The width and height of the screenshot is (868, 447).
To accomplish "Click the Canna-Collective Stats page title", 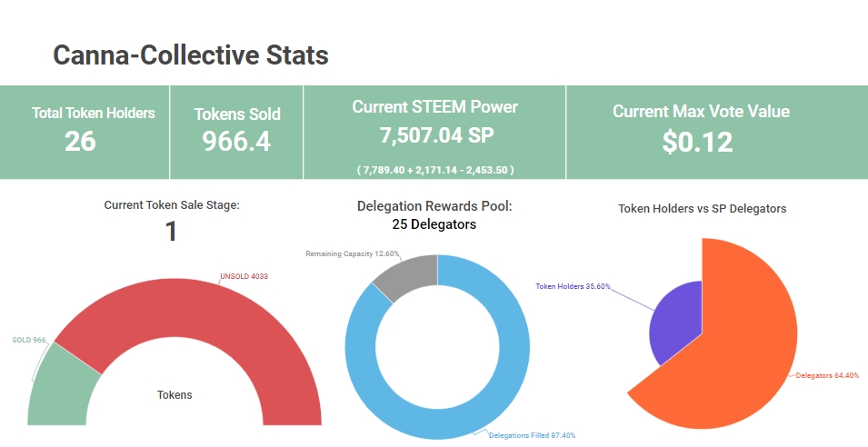I will (x=191, y=55).
